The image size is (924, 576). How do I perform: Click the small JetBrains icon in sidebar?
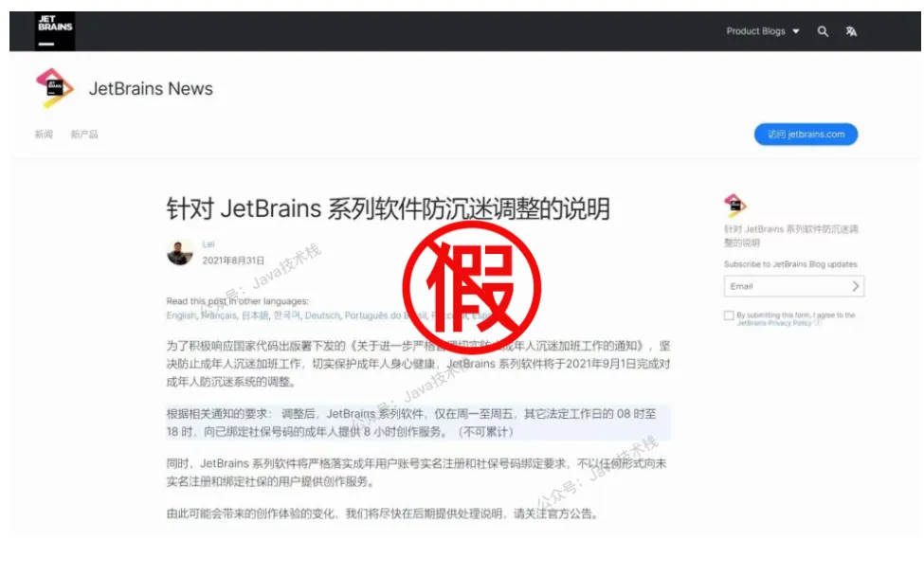734,206
